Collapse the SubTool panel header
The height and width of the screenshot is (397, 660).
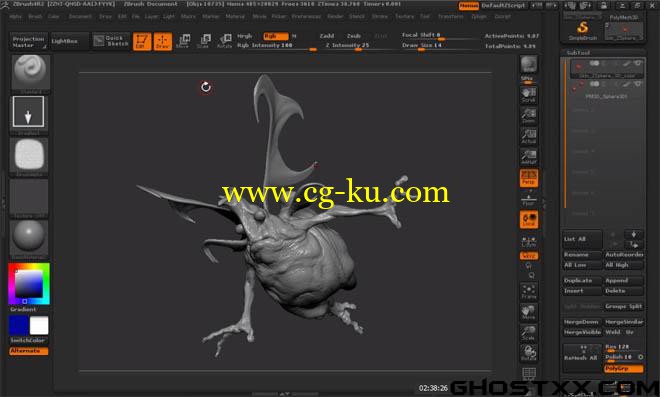pos(578,53)
